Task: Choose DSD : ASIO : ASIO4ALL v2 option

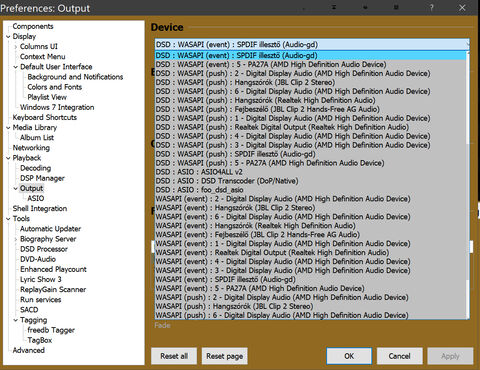Action: (199, 172)
